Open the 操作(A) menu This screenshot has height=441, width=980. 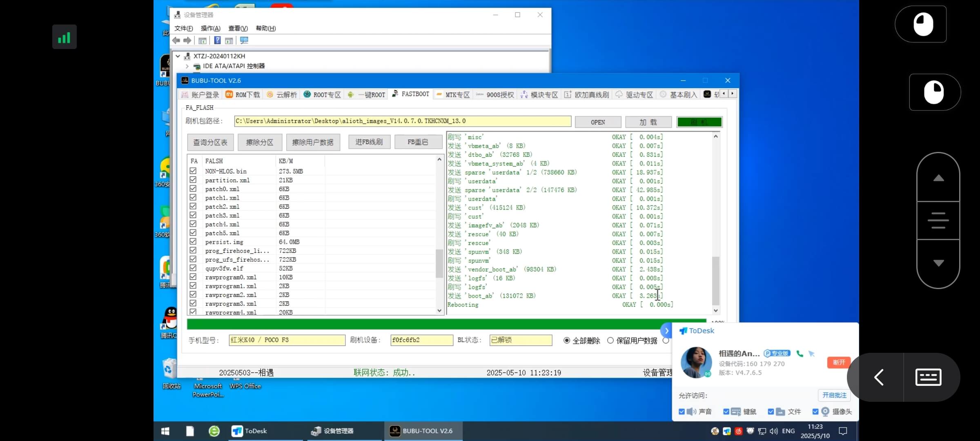(x=210, y=28)
